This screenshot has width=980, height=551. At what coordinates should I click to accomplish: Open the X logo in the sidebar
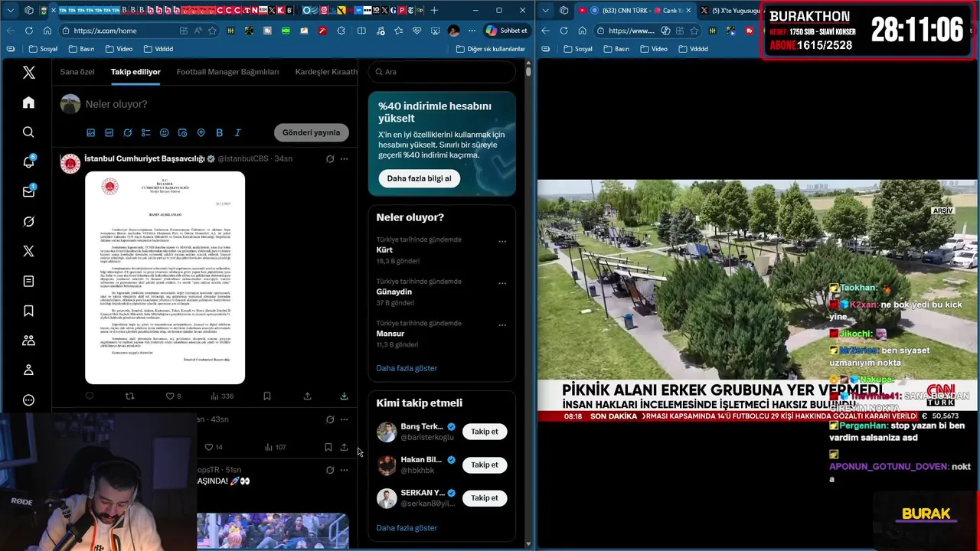coord(28,73)
